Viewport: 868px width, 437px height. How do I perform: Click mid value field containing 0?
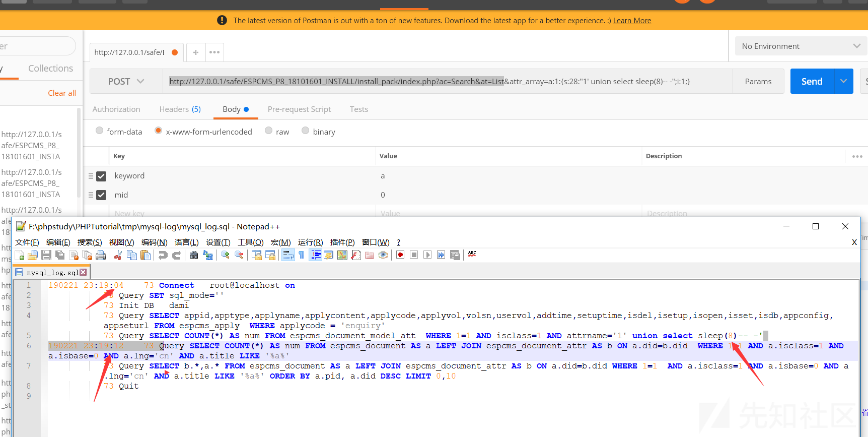[x=509, y=195]
